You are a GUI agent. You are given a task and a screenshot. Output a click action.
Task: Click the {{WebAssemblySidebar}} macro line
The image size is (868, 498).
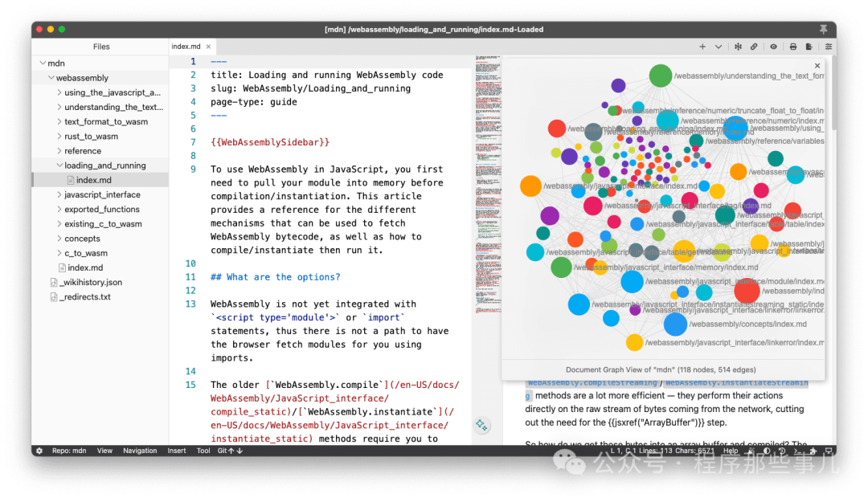[269, 142]
